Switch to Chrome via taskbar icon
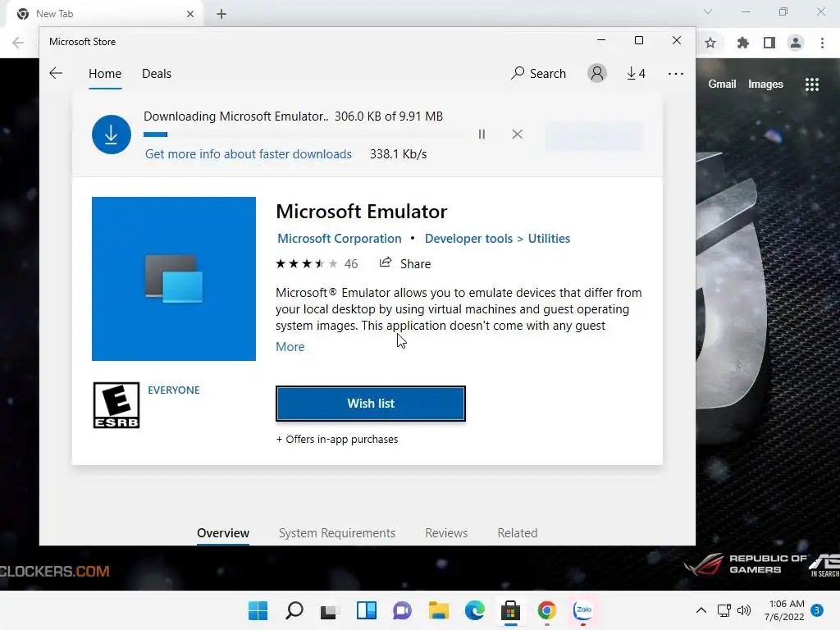This screenshot has height=630, width=840. tap(547, 610)
